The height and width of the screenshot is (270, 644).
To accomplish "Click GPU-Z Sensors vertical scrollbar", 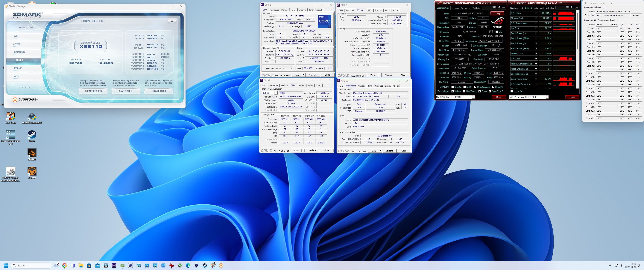I will tap(577, 49).
